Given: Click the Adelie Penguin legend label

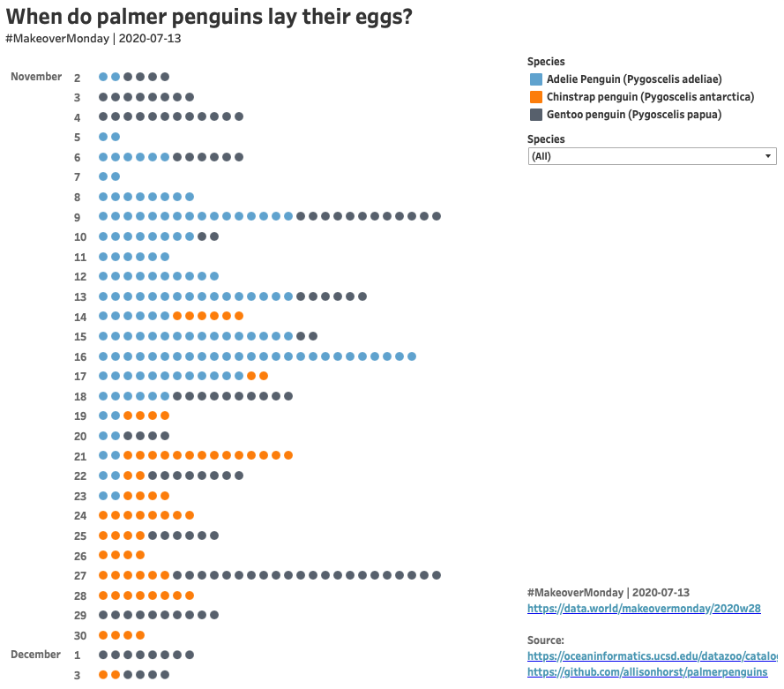Looking at the screenshot, I should click(634, 79).
